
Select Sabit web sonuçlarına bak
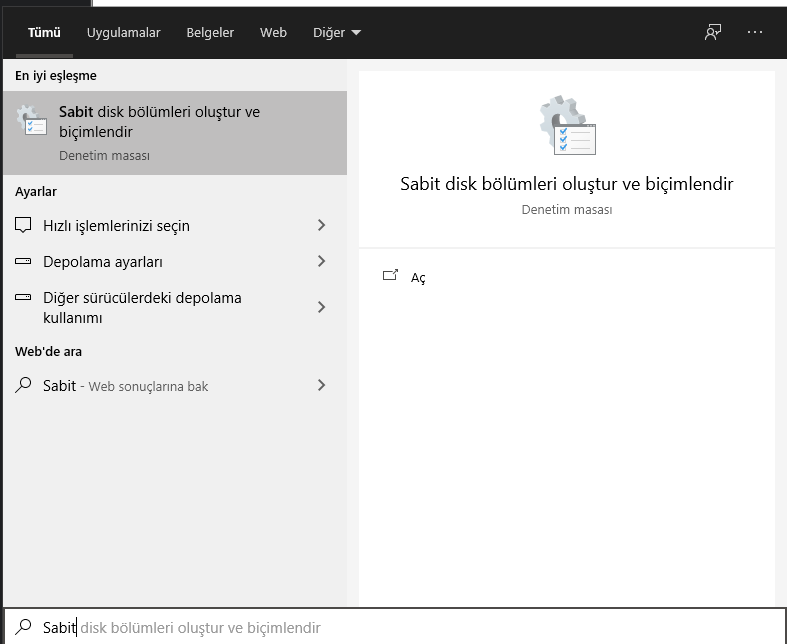pyautogui.click(x=175, y=385)
